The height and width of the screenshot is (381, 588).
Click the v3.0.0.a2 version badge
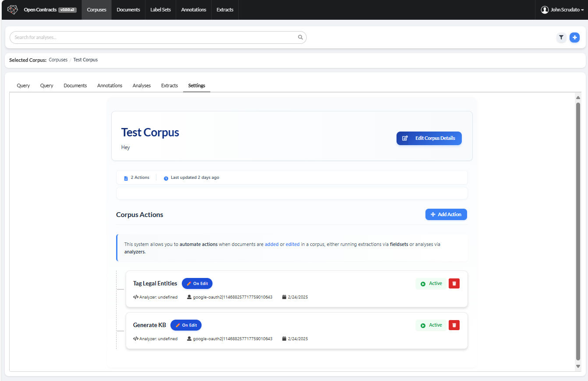pyautogui.click(x=67, y=10)
